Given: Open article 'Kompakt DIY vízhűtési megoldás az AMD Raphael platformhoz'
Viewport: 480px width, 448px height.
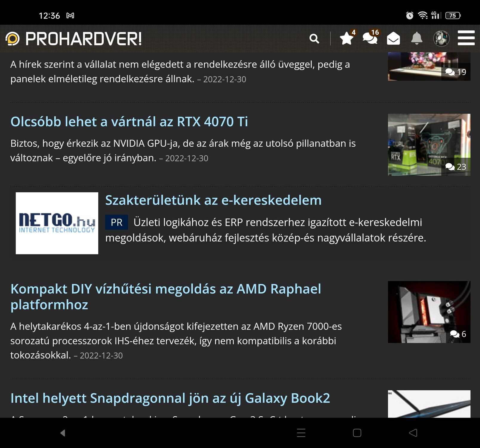Looking at the screenshot, I should 166,297.
